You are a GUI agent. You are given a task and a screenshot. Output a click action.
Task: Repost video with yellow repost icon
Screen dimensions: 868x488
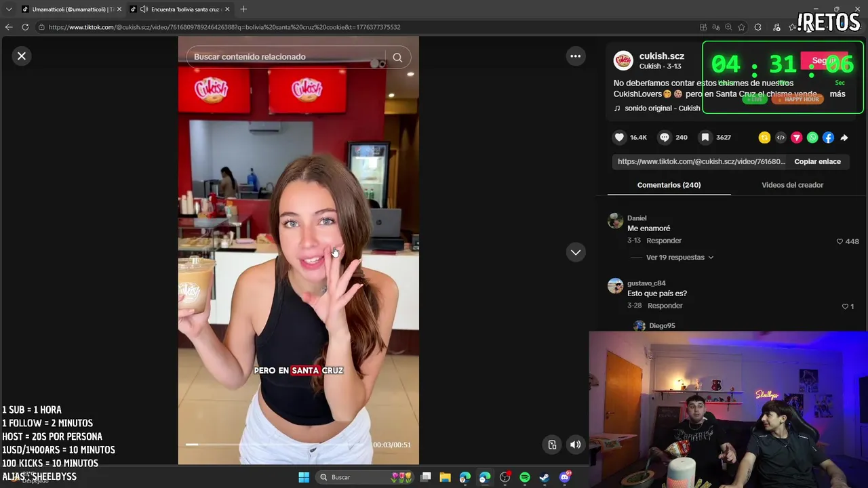764,138
